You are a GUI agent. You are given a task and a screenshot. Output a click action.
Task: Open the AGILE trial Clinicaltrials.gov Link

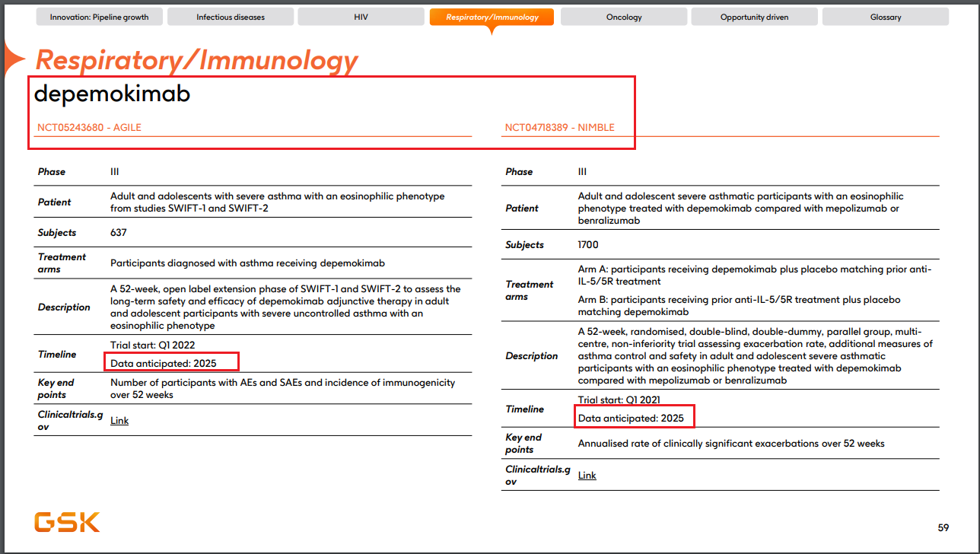119,420
